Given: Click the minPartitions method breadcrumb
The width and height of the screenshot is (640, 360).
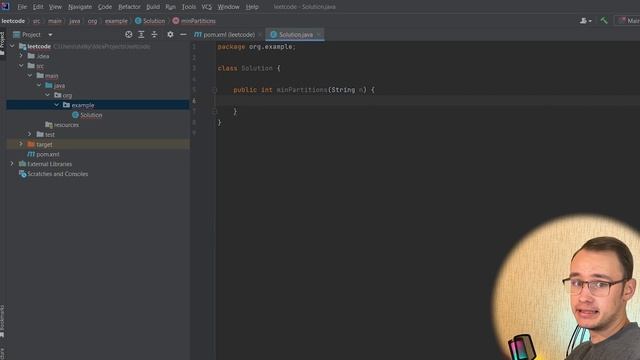Looking at the screenshot, I should pyautogui.click(x=194, y=21).
